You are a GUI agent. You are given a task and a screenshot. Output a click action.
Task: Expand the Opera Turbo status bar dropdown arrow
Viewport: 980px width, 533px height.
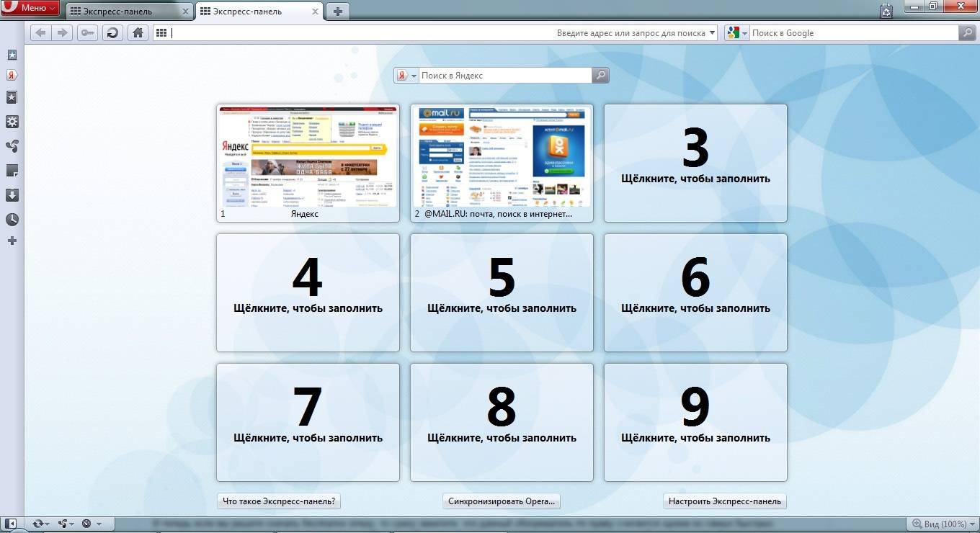coord(99,524)
